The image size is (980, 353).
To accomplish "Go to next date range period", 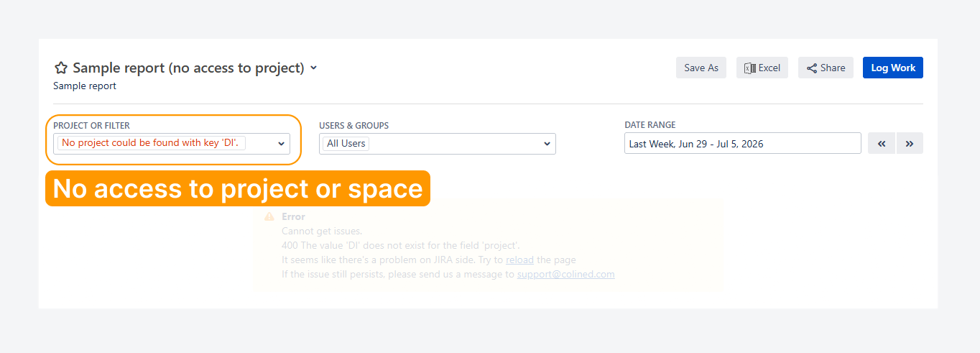I will pyautogui.click(x=910, y=144).
